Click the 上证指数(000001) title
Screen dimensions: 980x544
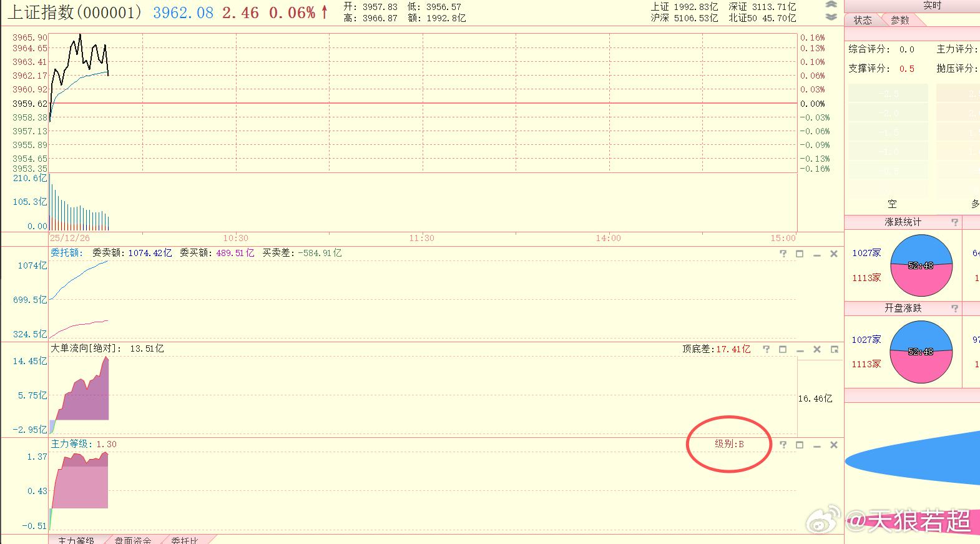(x=76, y=12)
